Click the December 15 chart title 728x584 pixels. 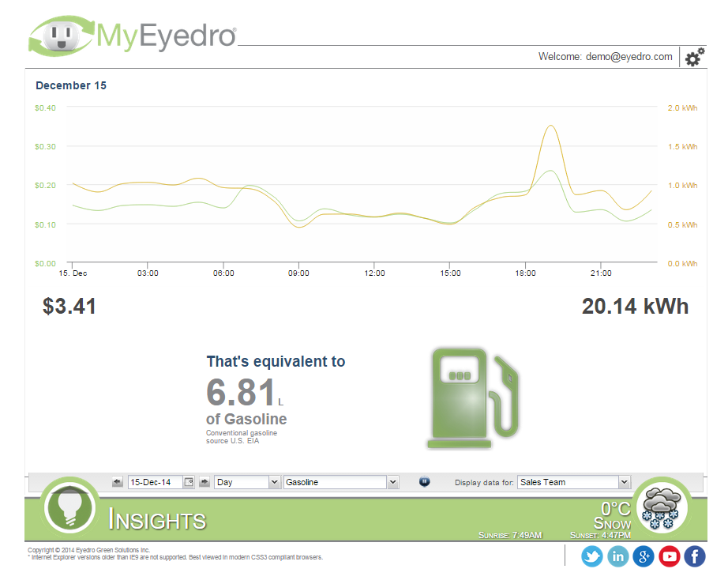71,85
